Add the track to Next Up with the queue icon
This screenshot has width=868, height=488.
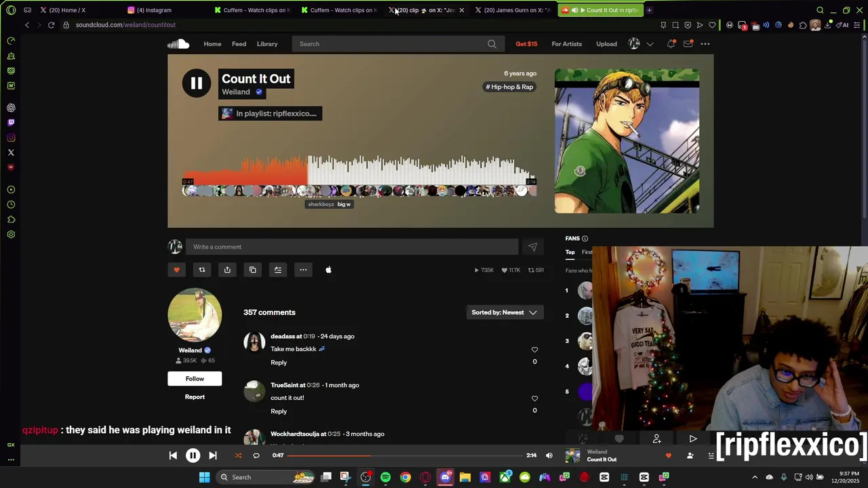click(278, 270)
